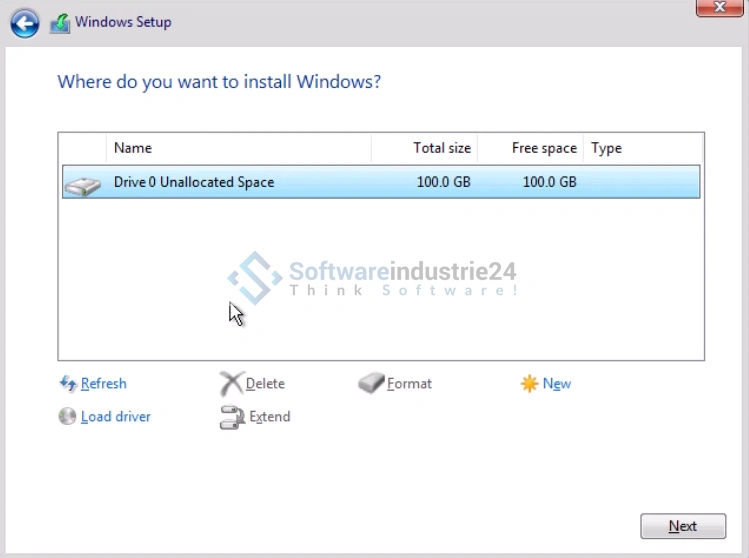Click the Refresh arrows icon
This screenshot has width=749, height=558.
pos(68,384)
